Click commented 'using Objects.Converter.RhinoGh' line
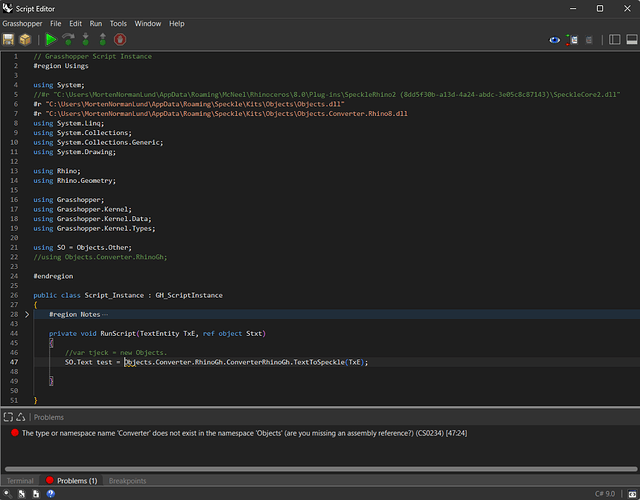Image resolution: width=640 pixels, height=500 pixels. pyautogui.click(x=100, y=257)
